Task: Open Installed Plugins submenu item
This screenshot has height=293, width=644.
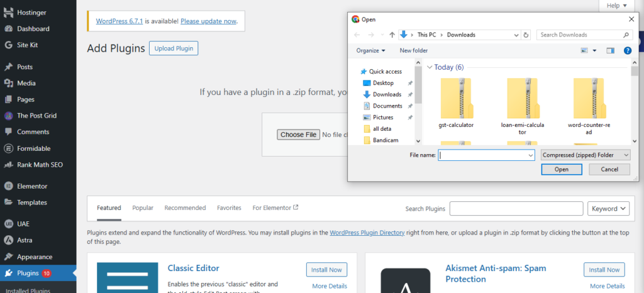Action: click(28, 290)
